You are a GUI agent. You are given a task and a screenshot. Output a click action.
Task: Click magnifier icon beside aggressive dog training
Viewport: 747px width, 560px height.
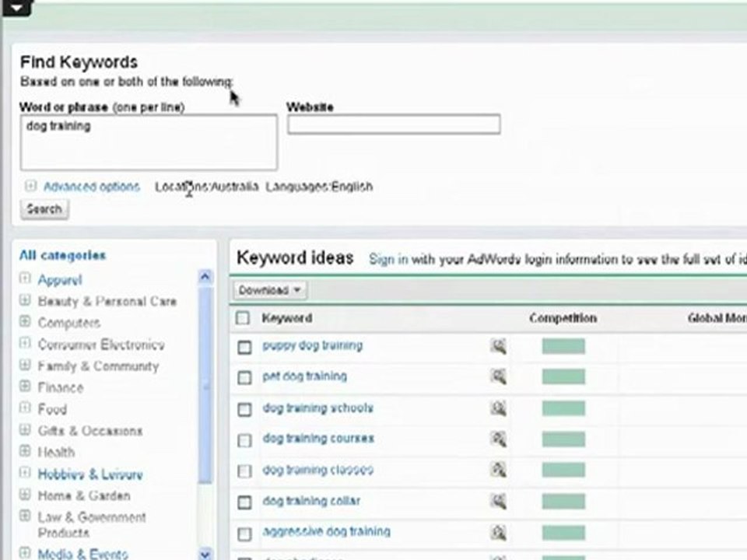point(498,532)
